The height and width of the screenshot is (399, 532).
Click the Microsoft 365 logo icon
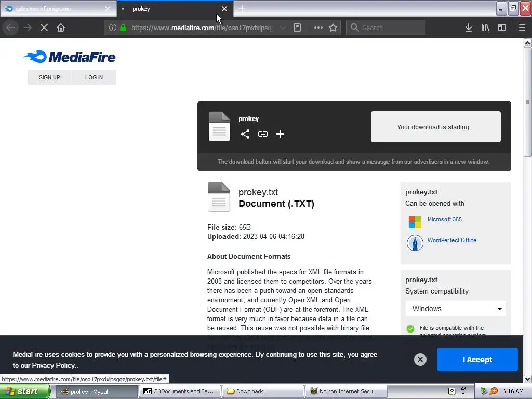point(415,222)
